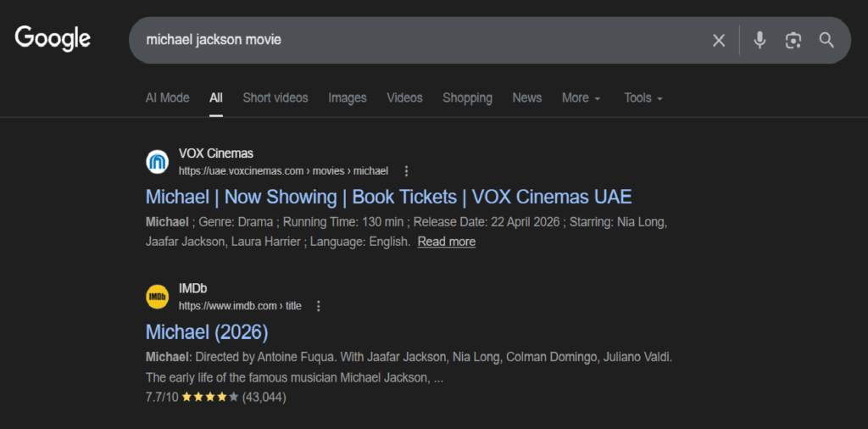Click the star rating under IMDb result
Viewport: 868px width, 429px height.
(x=210, y=397)
